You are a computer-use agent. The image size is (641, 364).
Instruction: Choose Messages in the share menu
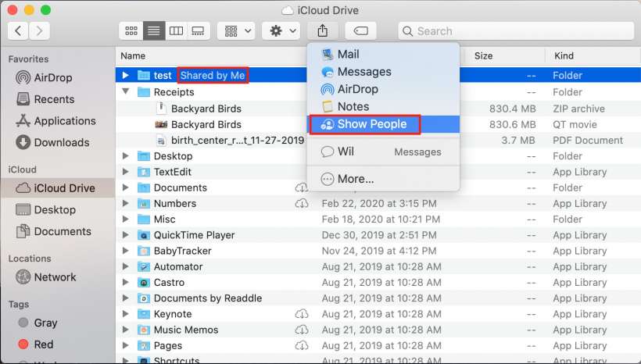(383, 72)
